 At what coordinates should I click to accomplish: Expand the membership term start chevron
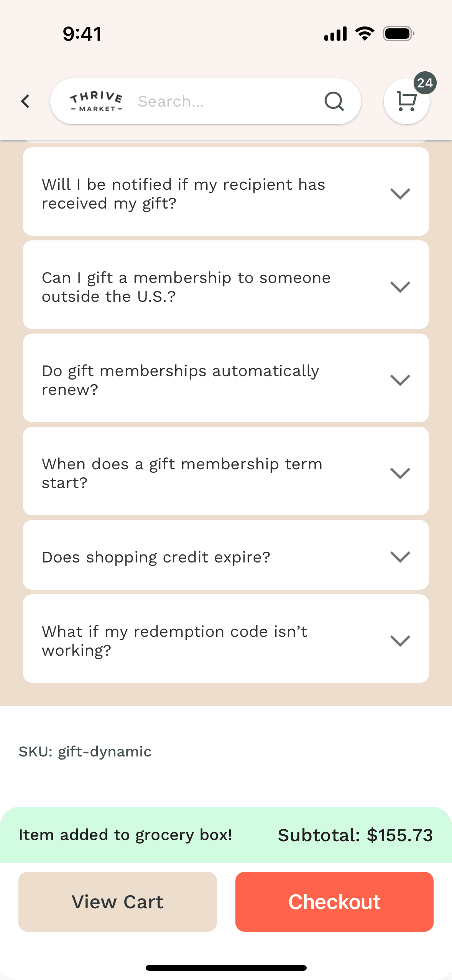(x=400, y=473)
